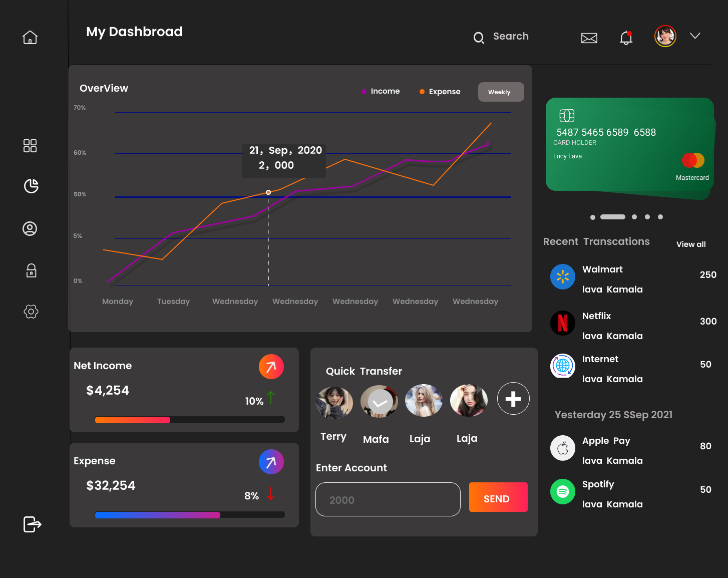
Task: Toggle the Income legend series
Action: 381,91
